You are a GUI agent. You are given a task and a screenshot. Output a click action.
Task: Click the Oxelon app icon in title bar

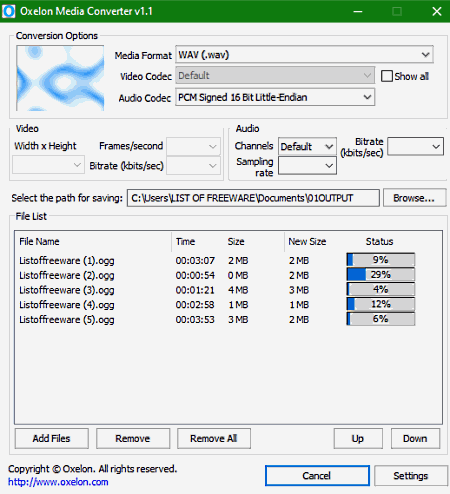click(8, 11)
